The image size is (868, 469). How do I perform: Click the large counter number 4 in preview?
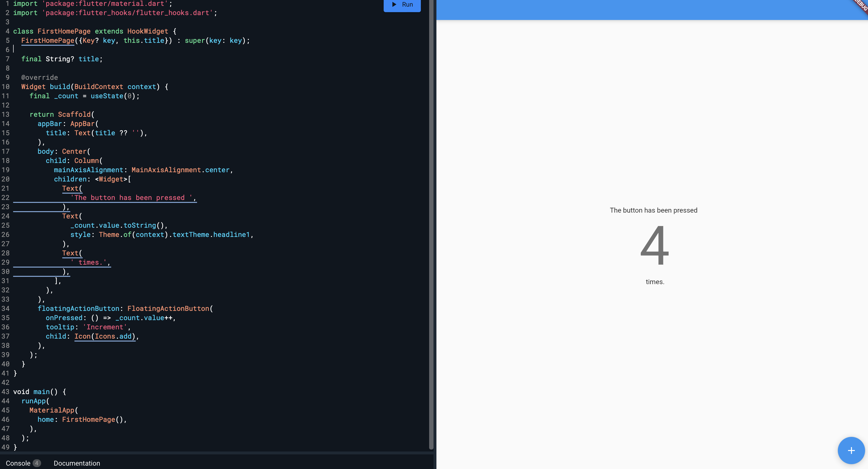(654, 245)
